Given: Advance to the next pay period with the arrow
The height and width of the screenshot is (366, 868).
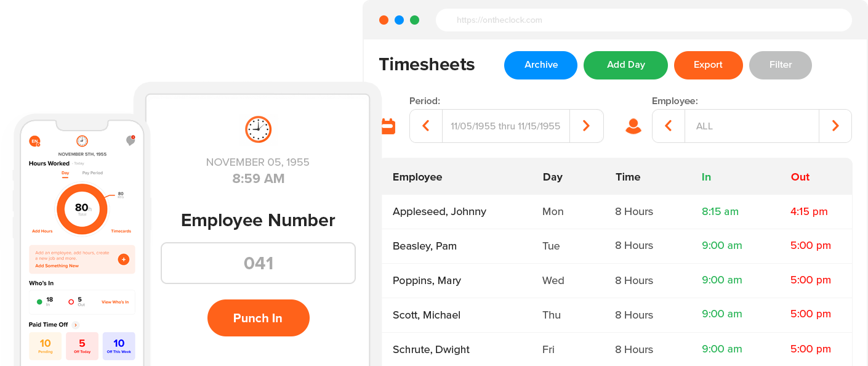Looking at the screenshot, I should 586,126.
